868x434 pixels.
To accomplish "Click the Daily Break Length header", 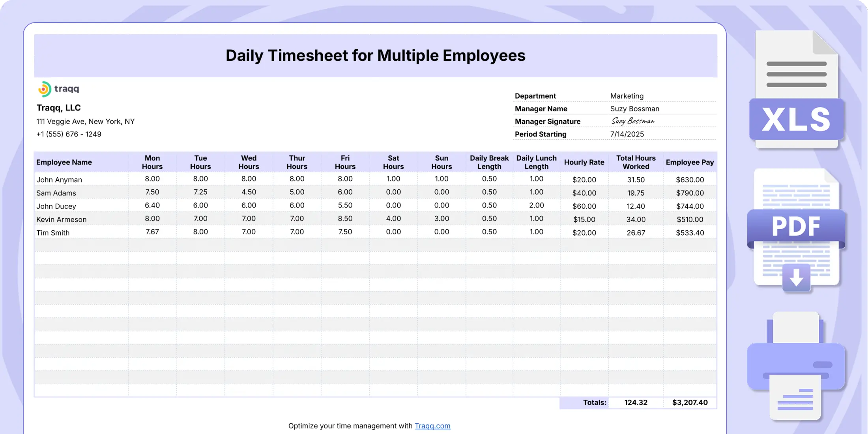I will pyautogui.click(x=489, y=162).
